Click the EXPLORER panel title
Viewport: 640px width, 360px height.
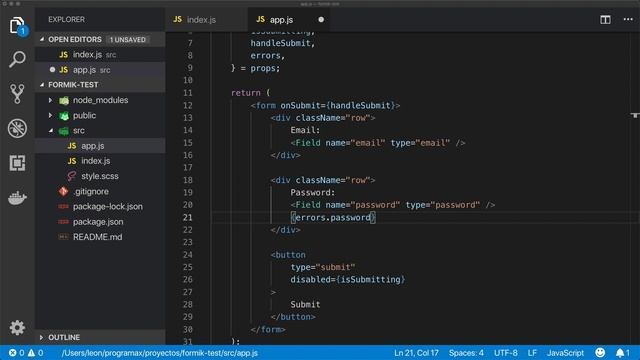67,20
